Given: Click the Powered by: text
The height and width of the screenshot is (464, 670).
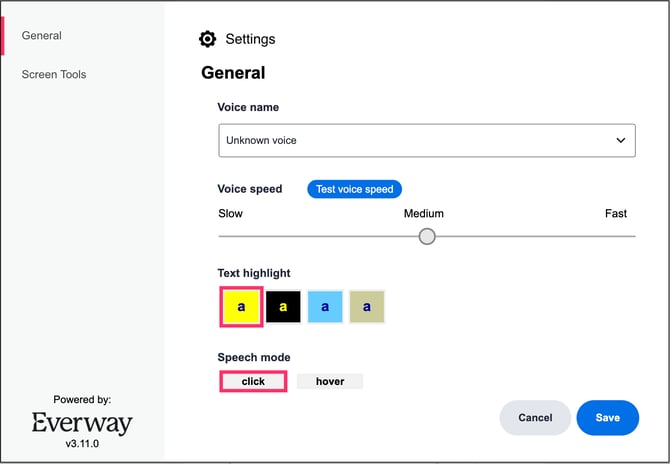Looking at the screenshot, I should tap(82, 399).
